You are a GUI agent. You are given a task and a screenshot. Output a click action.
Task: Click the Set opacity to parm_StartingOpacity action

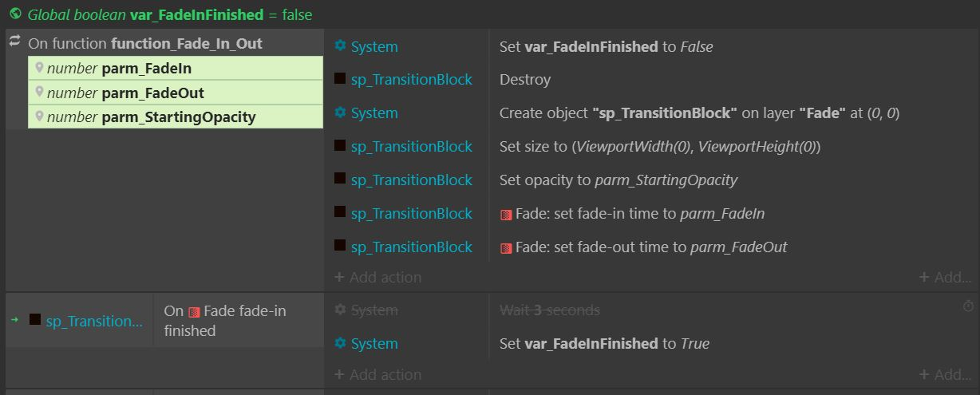(618, 180)
